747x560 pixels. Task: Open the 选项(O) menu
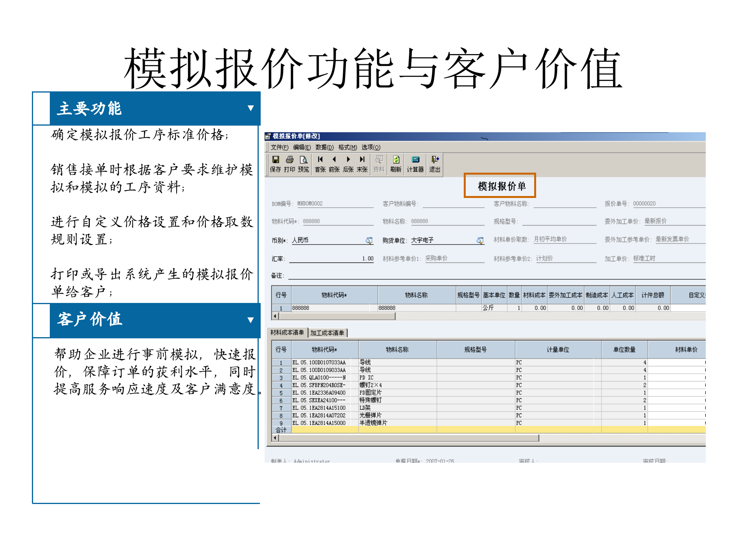coord(370,148)
